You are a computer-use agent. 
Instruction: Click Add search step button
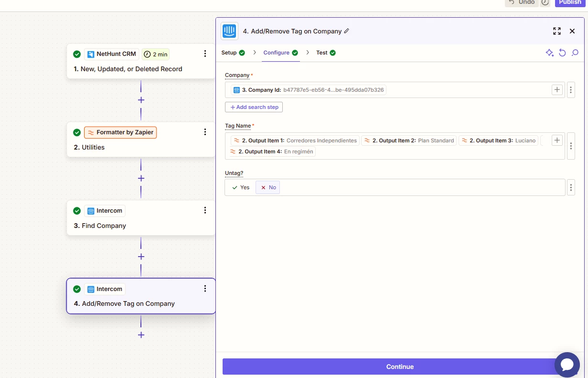(x=254, y=107)
